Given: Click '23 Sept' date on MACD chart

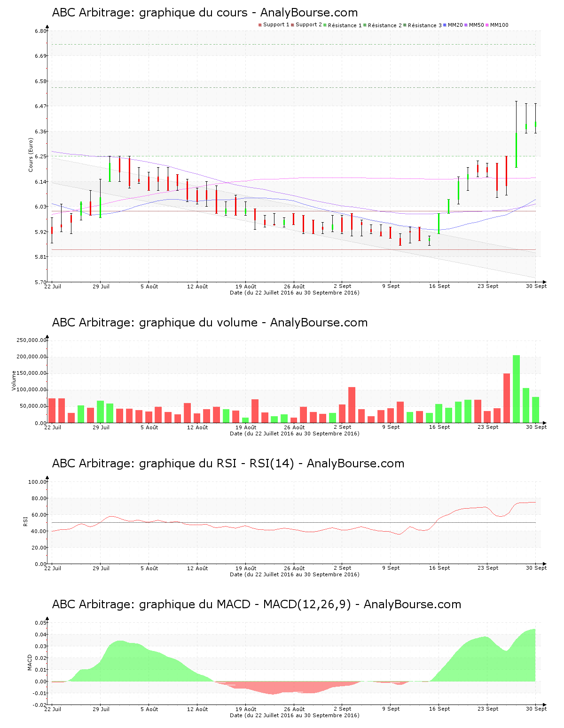Looking at the screenshot, I should coord(488,709).
